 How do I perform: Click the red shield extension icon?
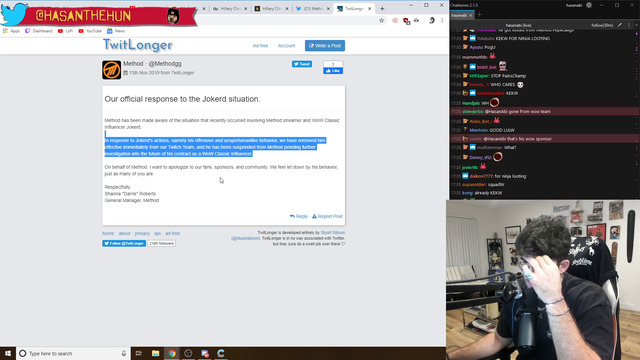[406, 21]
